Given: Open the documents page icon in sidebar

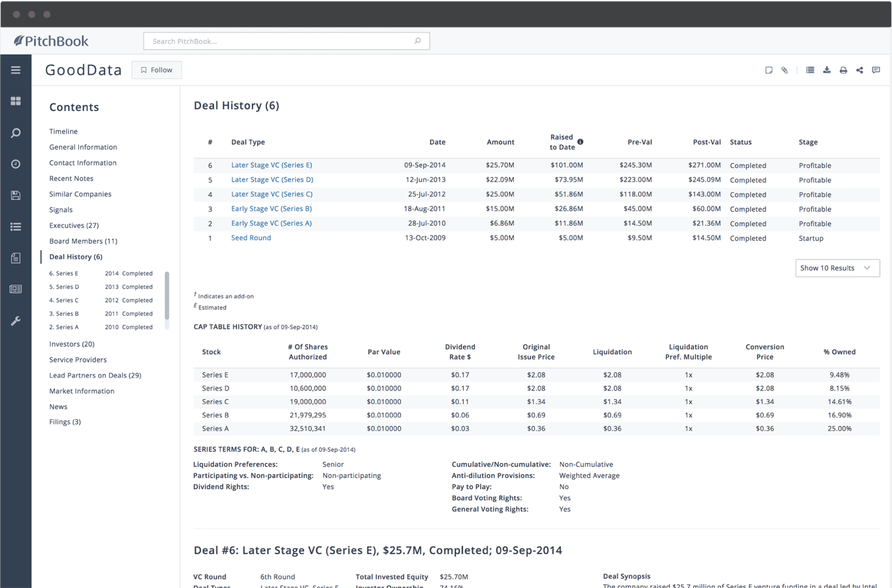Looking at the screenshot, I should coord(16,258).
